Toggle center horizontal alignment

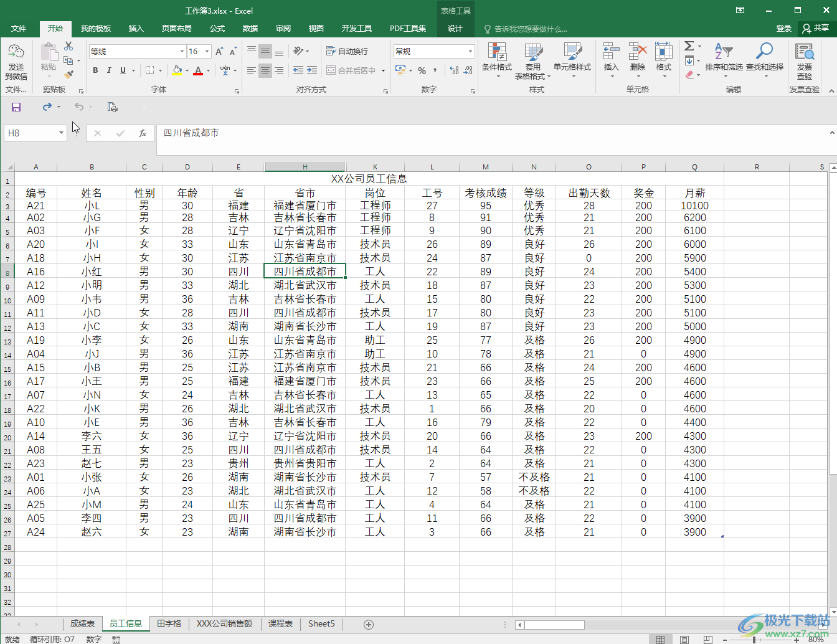[265, 70]
